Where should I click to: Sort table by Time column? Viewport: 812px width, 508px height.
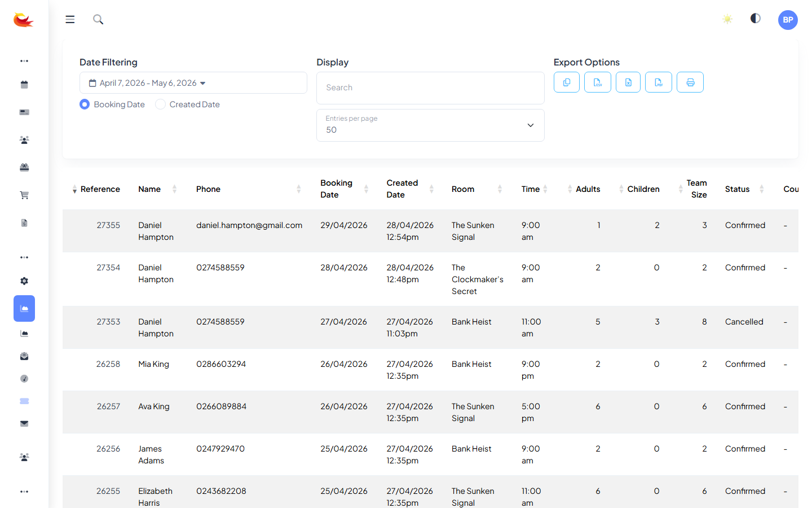(x=535, y=190)
